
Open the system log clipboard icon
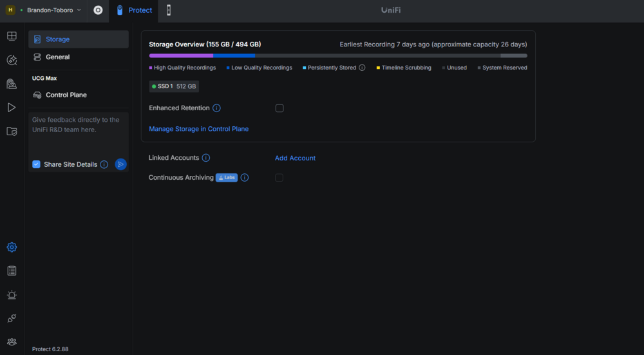coord(12,271)
